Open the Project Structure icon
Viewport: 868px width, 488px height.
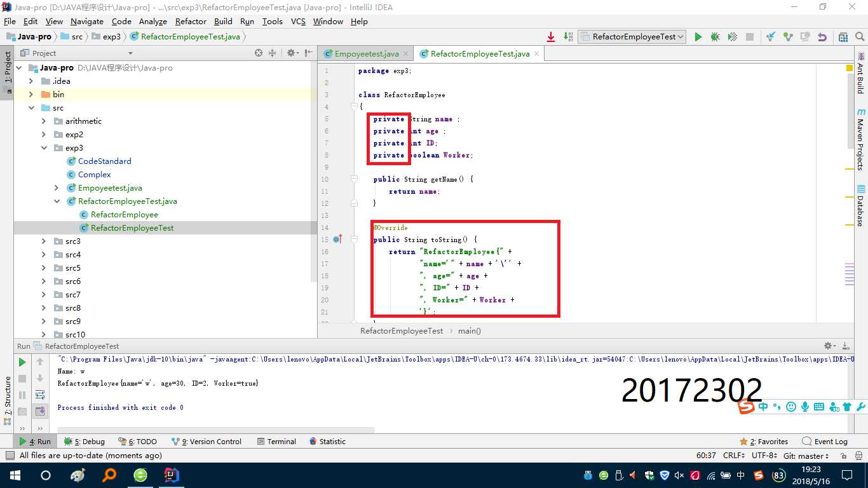[x=843, y=37]
